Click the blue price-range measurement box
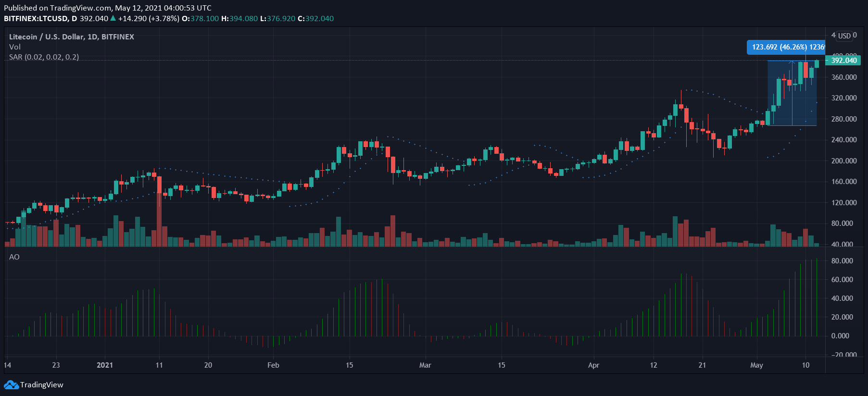This screenshot has width=868, height=396. point(792,93)
